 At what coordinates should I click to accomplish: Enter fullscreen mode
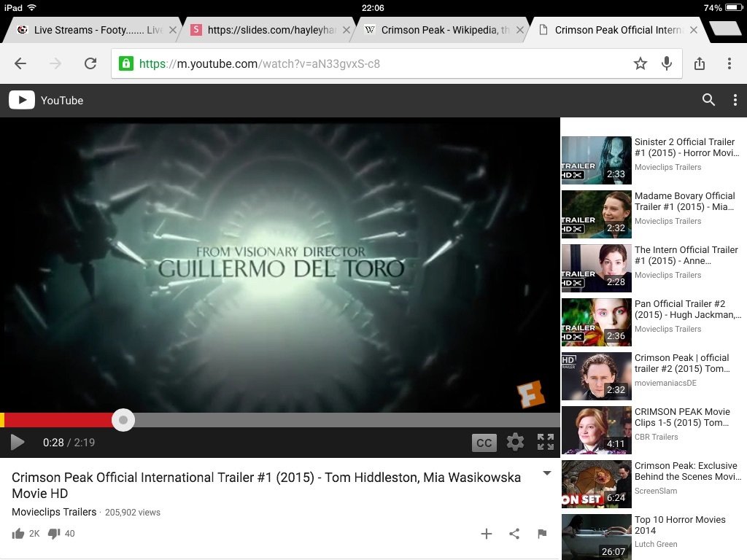tap(546, 442)
